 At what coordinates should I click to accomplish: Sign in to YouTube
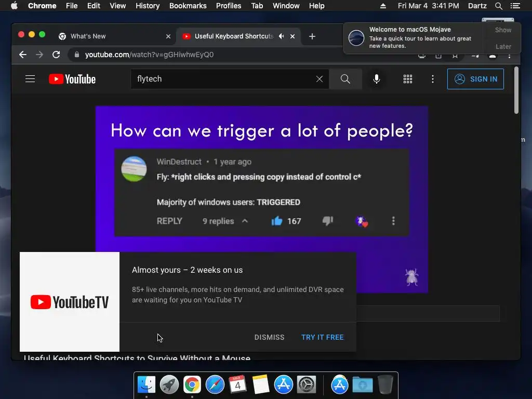click(x=475, y=79)
